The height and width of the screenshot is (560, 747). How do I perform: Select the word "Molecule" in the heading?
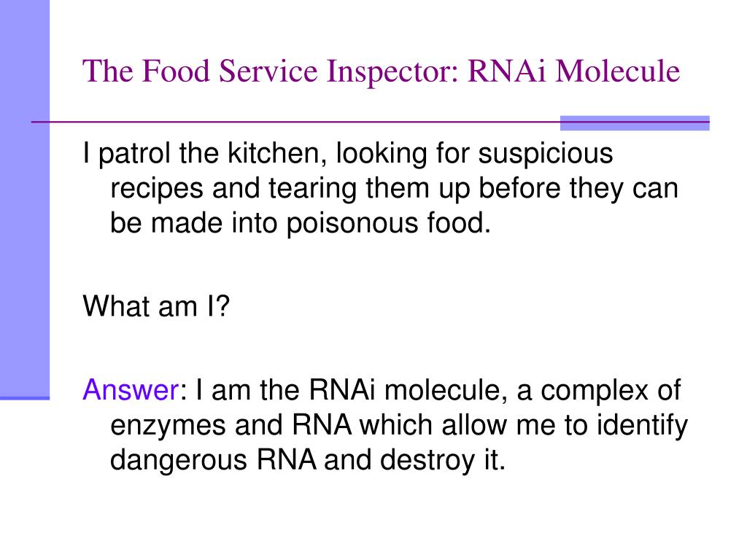tap(618, 71)
